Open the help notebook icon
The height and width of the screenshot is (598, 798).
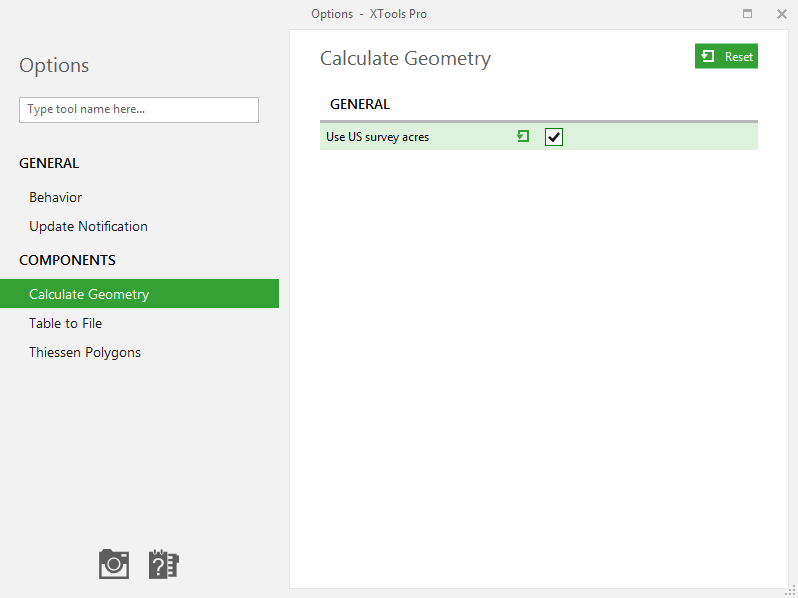163,564
